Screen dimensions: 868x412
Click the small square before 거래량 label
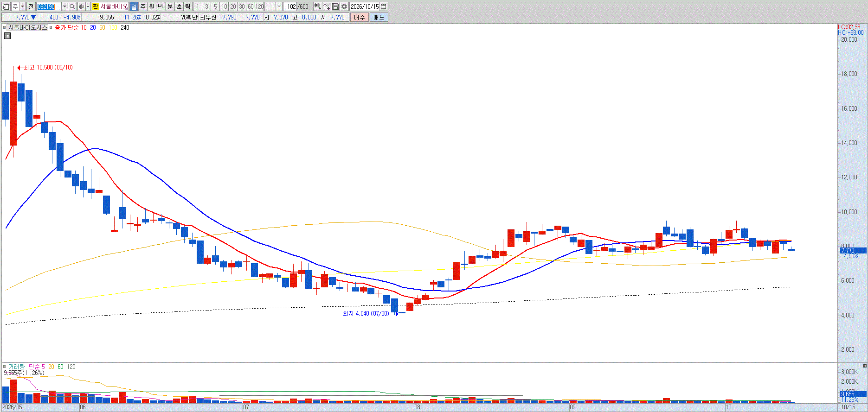(4, 367)
